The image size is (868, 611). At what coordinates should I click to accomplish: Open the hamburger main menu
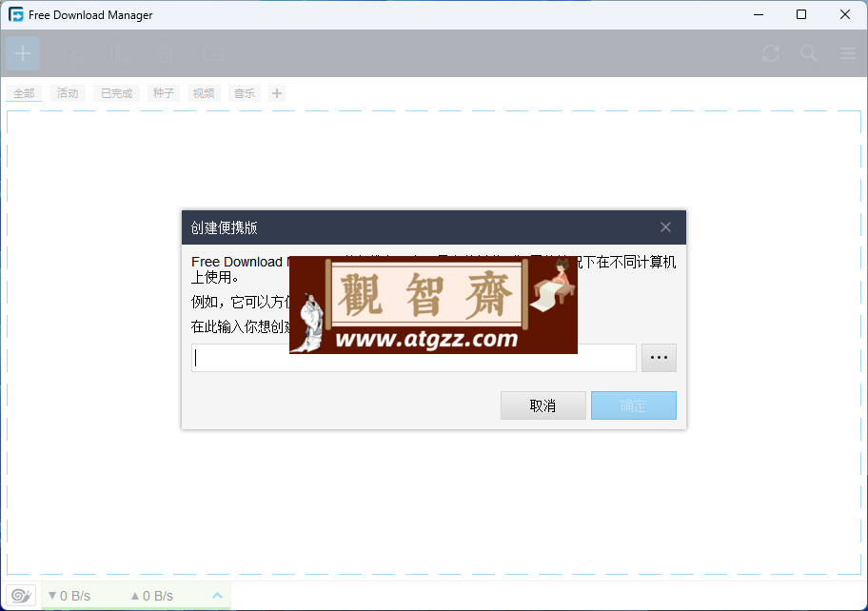[847, 53]
